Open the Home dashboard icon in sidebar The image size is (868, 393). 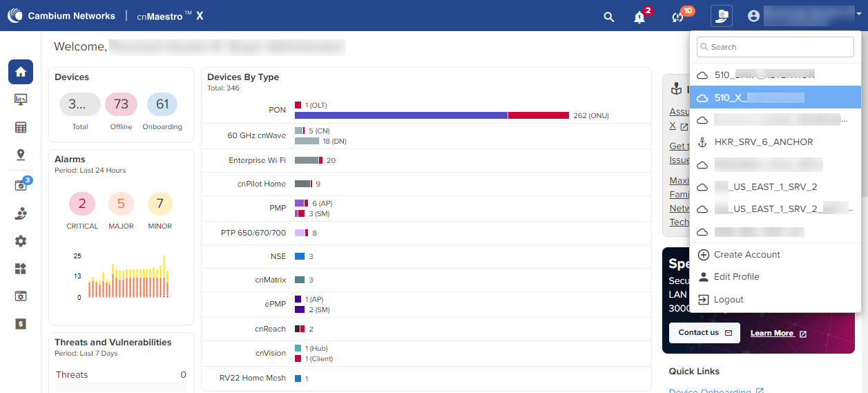[21, 72]
